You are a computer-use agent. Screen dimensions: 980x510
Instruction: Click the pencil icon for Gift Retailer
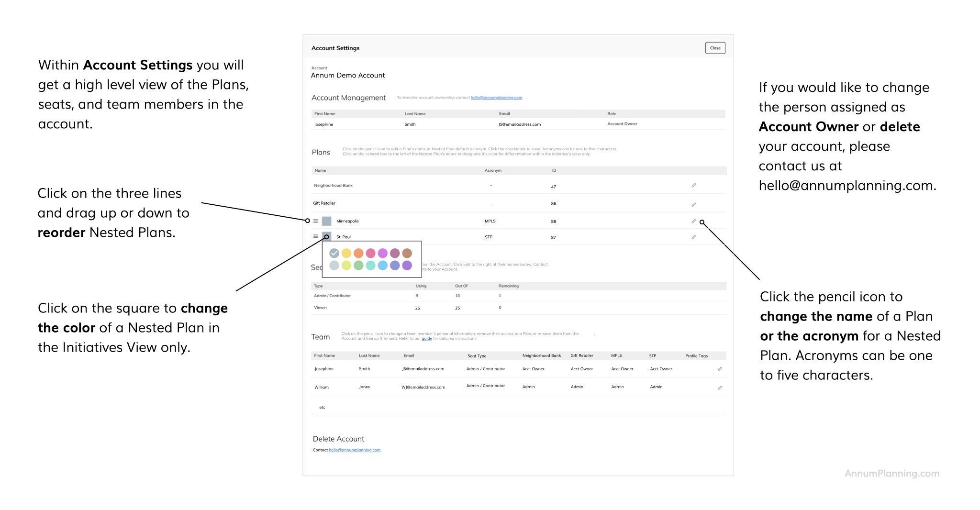pos(693,205)
